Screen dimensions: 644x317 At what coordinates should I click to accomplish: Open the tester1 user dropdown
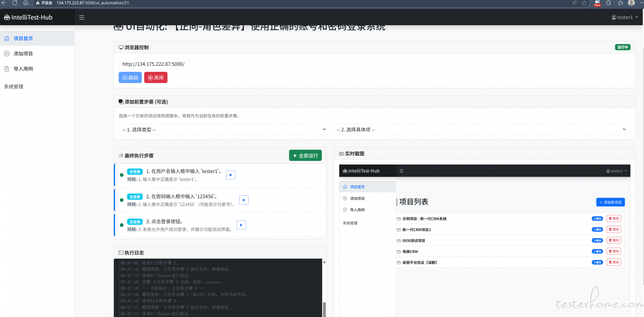pyautogui.click(x=624, y=17)
